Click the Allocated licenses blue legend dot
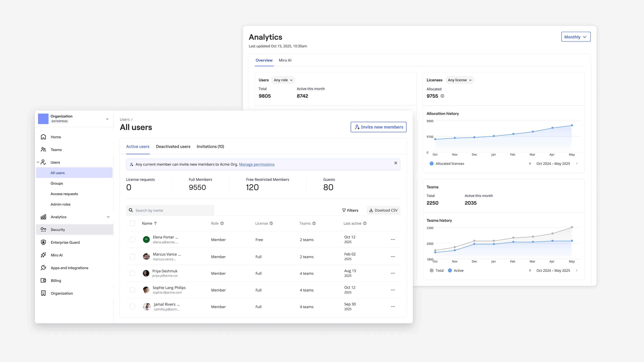The image size is (644, 362). pyautogui.click(x=432, y=164)
